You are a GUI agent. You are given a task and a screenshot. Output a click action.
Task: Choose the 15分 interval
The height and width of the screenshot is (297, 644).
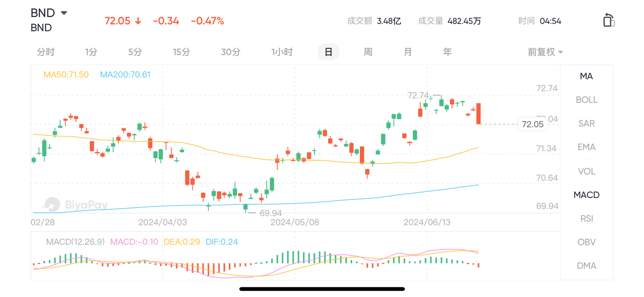[182, 52]
